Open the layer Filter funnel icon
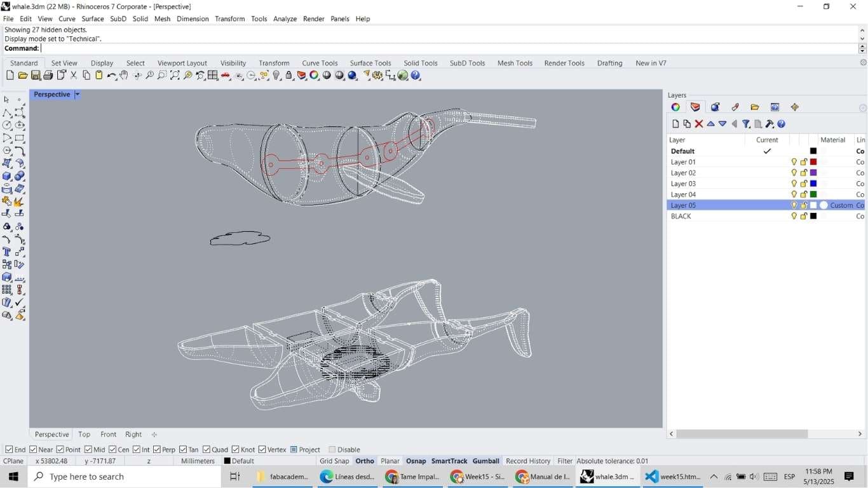The image size is (868, 488). [x=746, y=124]
